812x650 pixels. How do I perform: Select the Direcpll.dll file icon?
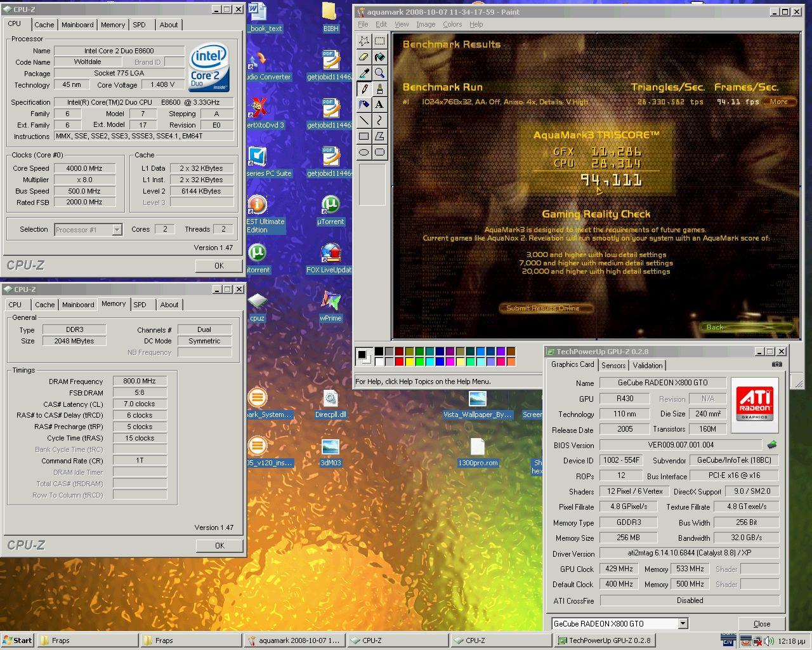(331, 403)
